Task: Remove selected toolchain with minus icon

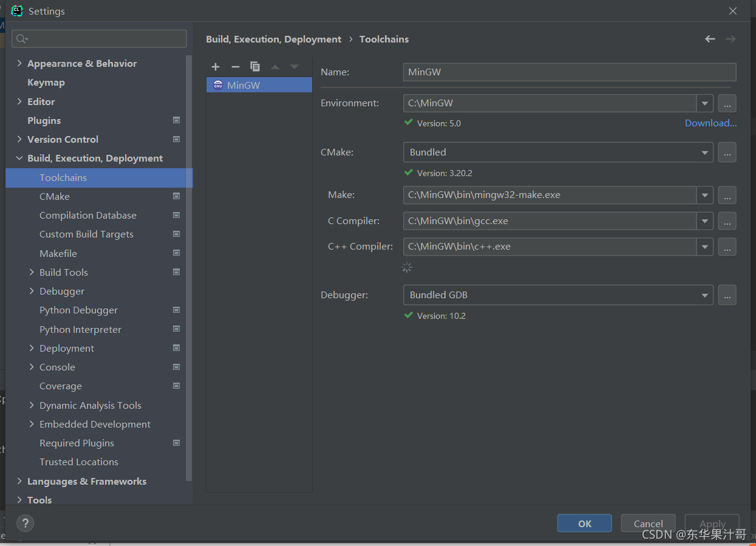Action: (x=236, y=67)
